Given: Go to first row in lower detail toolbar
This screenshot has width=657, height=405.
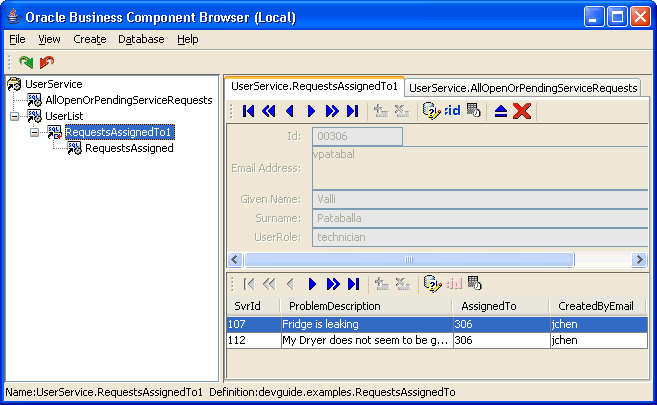Looking at the screenshot, I should 249,284.
